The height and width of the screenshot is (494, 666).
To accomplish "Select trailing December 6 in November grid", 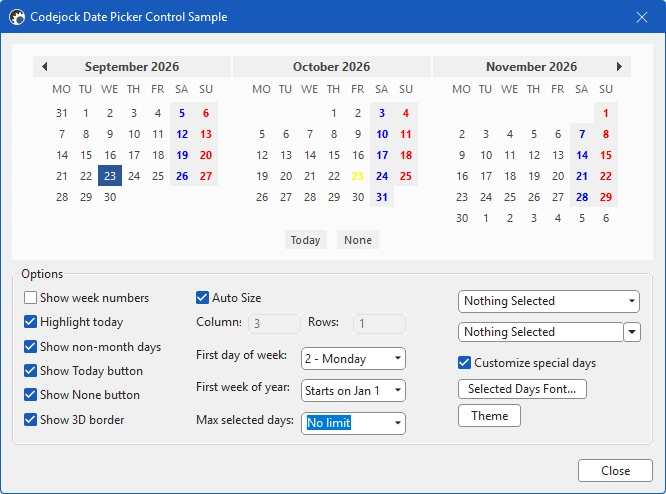I will click(x=606, y=218).
